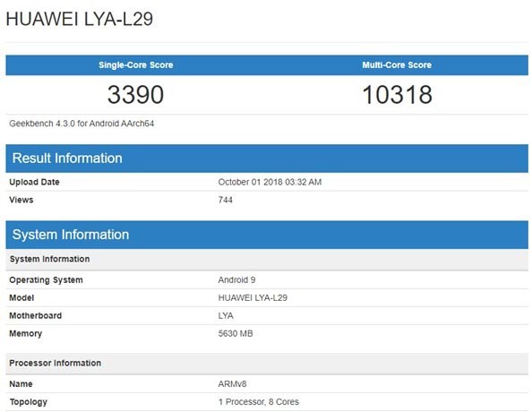Screen dimensions: 532x412
Task: Click the Operating System row label
Action: coord(47,280)
